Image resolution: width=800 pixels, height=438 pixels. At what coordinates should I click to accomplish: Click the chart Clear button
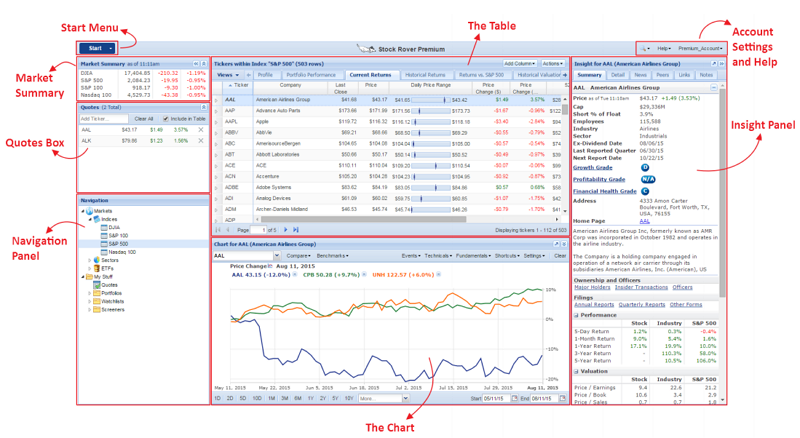[x=560, y=256]
